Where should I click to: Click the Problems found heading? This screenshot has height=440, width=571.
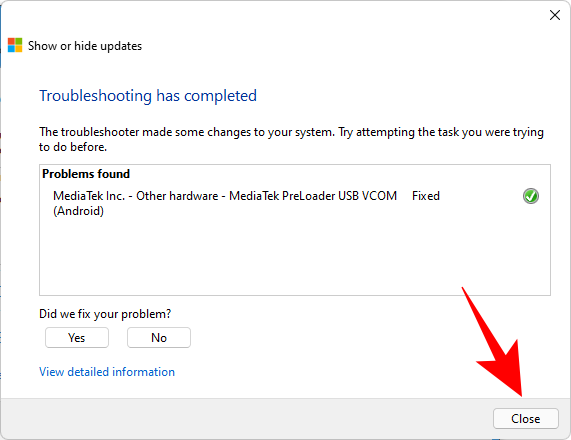(86, 174)
